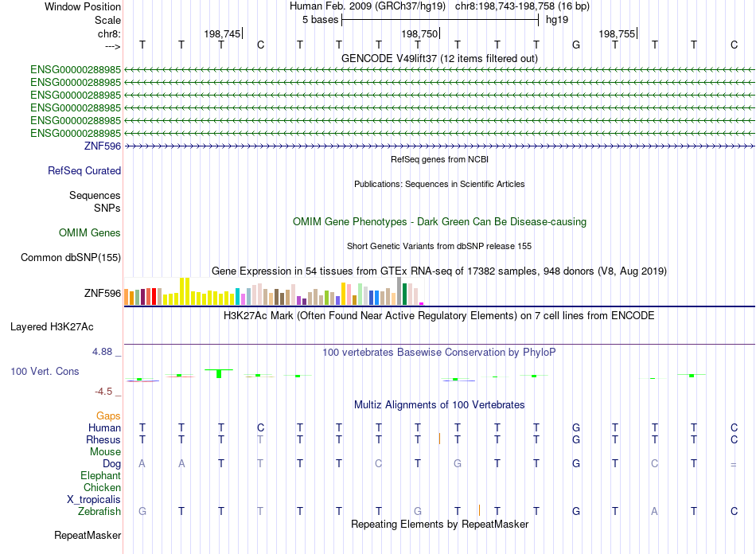Click the RepeatMasker track label
The image size is (756, 554).
tap(88, 535)
